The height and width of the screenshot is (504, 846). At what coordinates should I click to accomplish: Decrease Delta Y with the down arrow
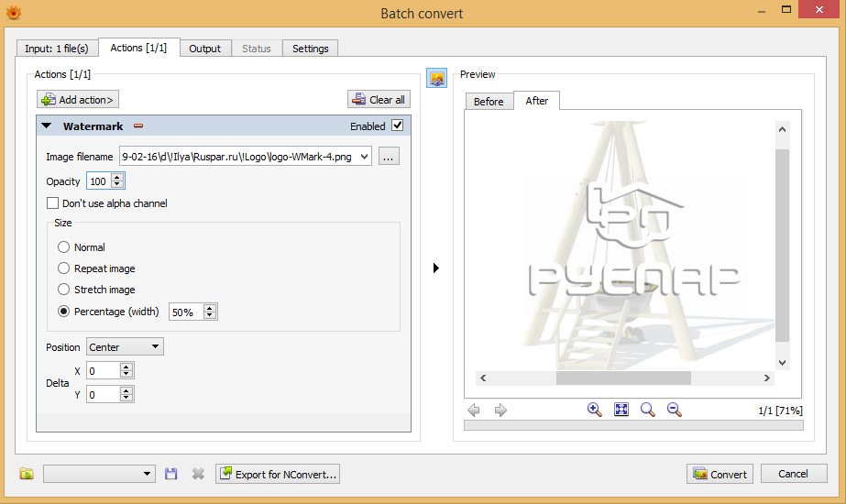click(x=126, y=399)
